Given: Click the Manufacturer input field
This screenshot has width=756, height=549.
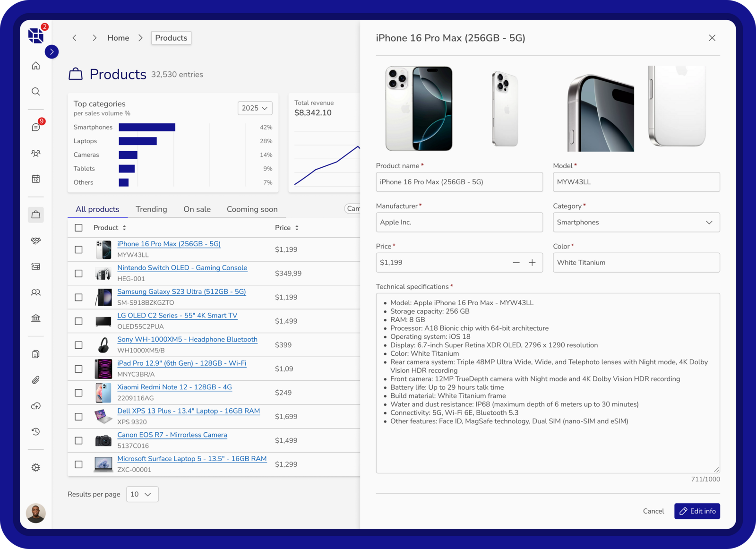Looking at the screenshot, I should [459, 222].
